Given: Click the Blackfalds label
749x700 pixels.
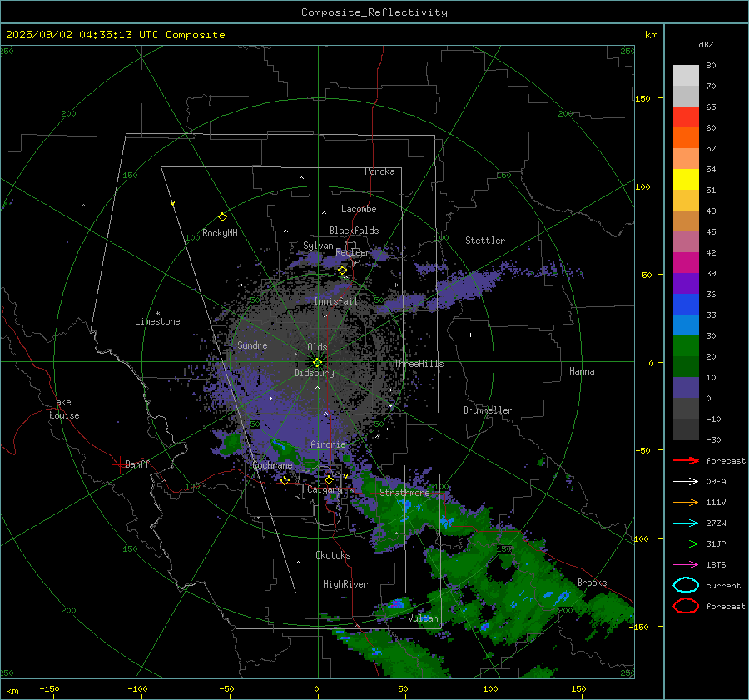Looking at the screenshot, I should 354,231.
